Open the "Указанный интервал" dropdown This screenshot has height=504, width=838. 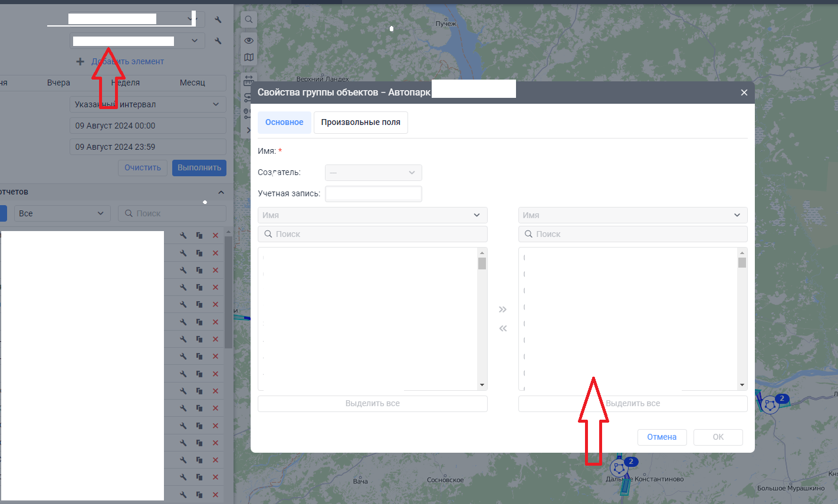click(x=147, y=104)
